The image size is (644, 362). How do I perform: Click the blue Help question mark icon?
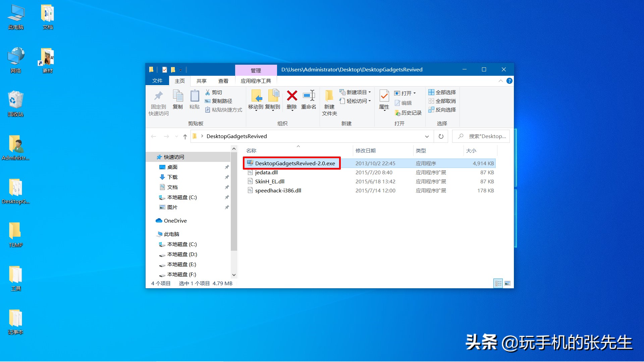pos(509,81)
